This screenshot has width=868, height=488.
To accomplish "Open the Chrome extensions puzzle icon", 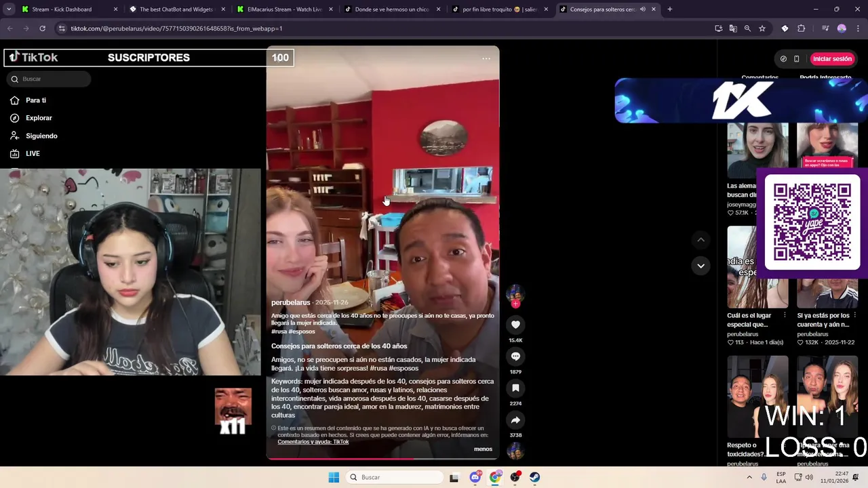I will [802, 28].
